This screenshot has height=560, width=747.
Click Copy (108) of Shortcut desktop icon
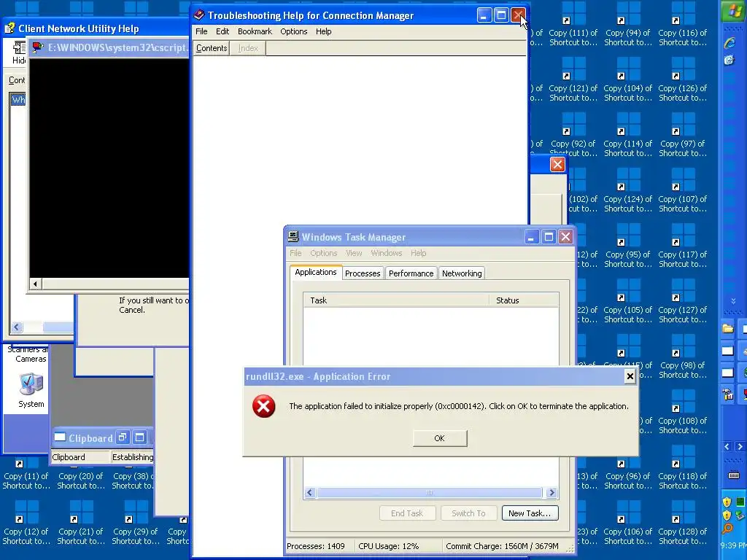[683, 412]
